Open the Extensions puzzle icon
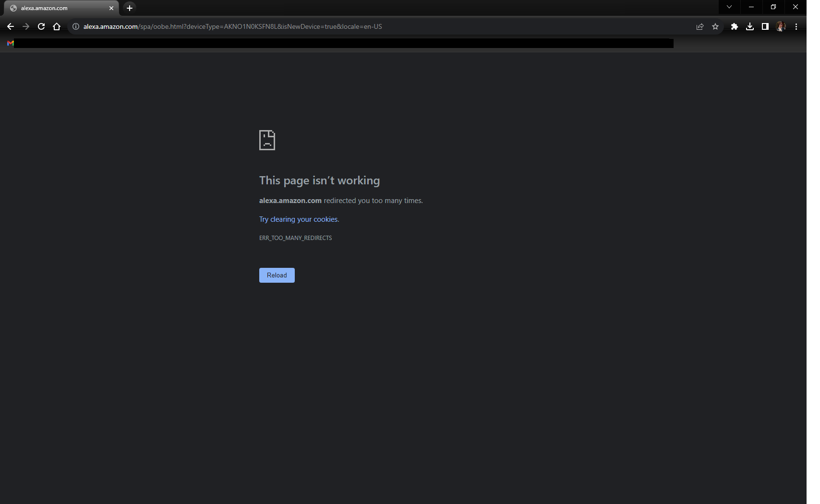 (x=735, y=27)
